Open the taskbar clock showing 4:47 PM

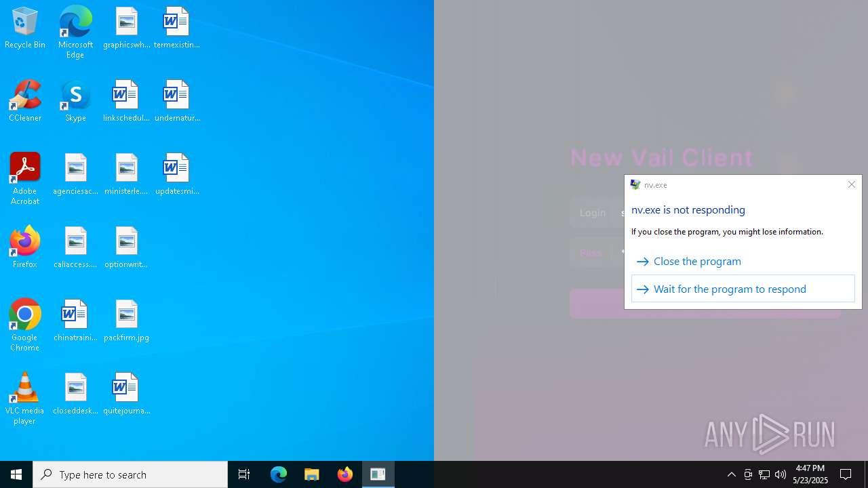tap(810, 474)
